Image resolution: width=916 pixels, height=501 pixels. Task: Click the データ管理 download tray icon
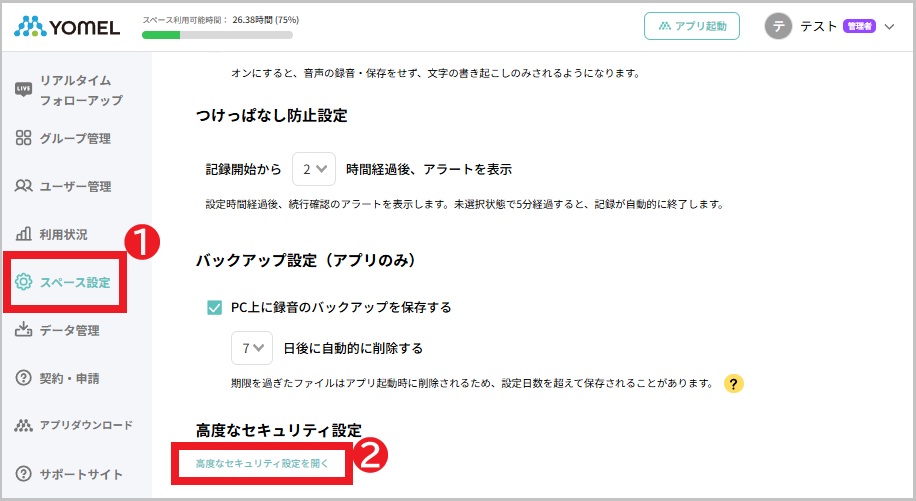(24, 330)
